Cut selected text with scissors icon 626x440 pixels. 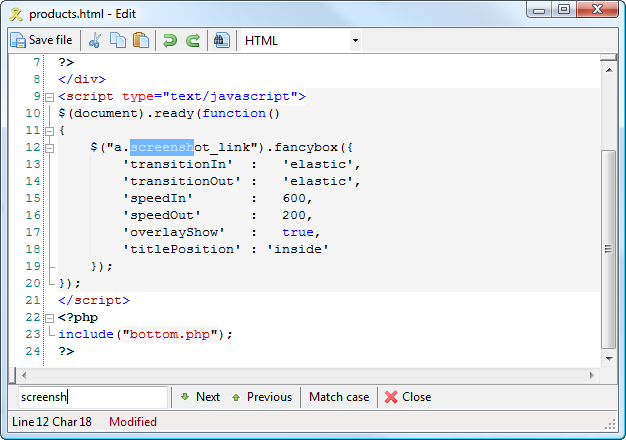(x=95, y=40)
